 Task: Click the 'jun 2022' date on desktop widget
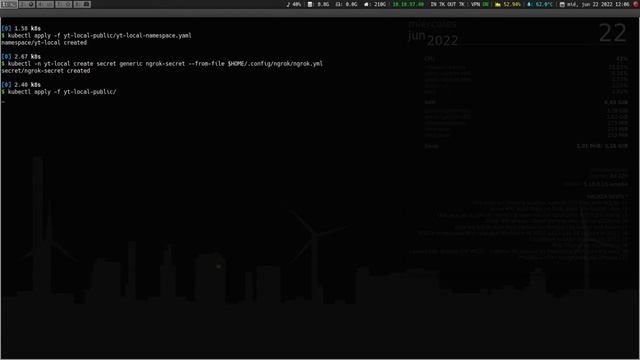point(433,39)
